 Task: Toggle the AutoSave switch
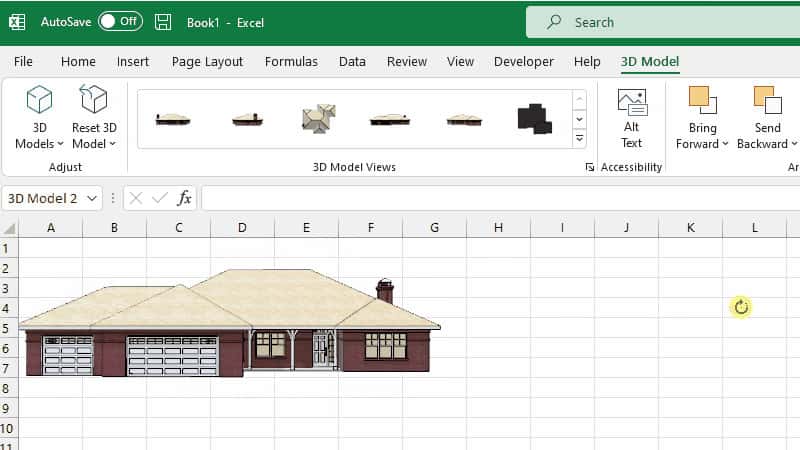click(120, 21)
